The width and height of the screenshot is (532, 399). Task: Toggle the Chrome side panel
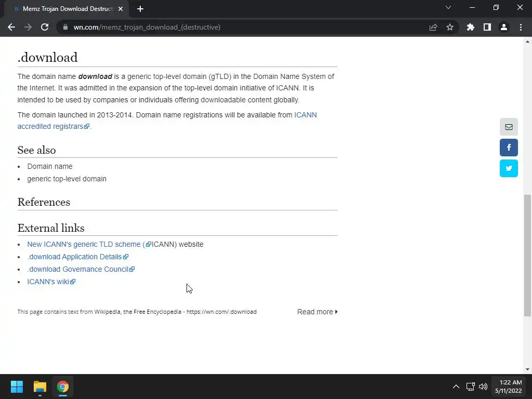click(487, 27)
